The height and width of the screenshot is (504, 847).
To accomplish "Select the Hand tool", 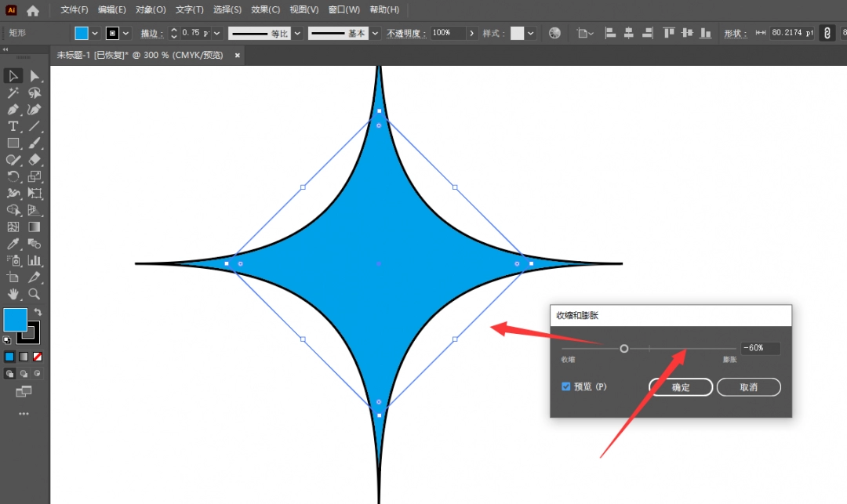I will [x=13, y=294].
